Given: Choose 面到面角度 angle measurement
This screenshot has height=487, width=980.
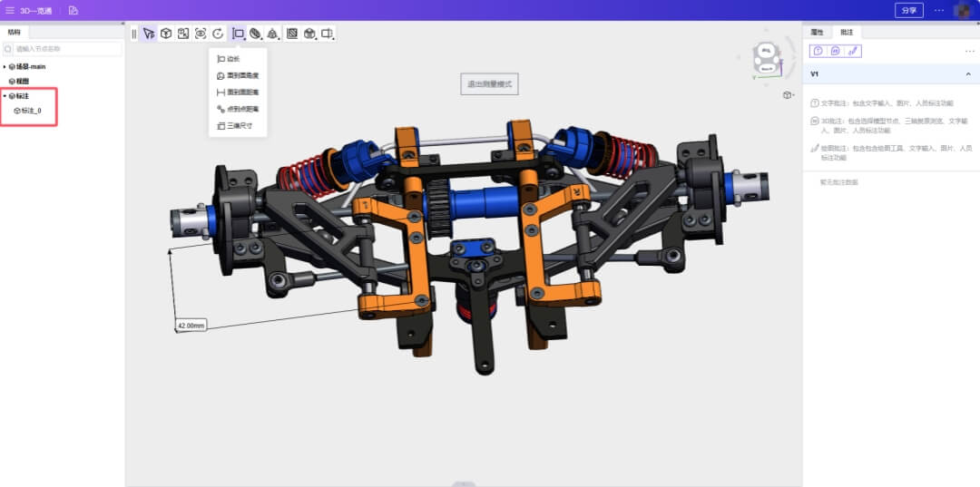Looking at the screenshot, I should pyautogui.click(x=238, y=75).
